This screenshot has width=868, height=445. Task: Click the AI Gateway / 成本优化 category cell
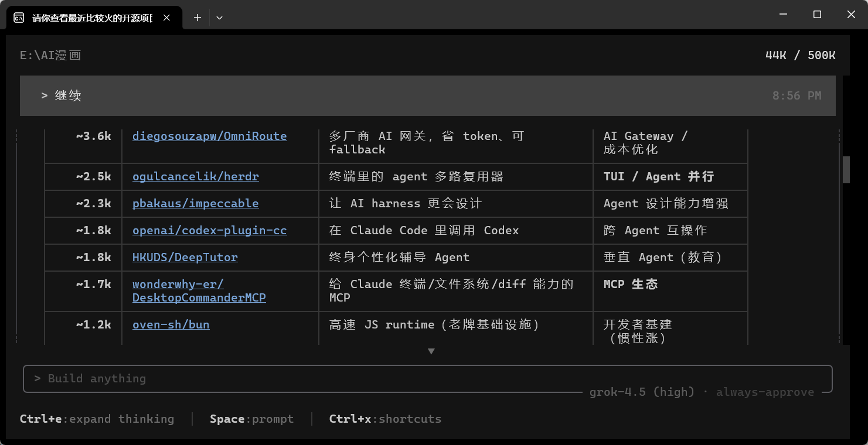pos(646,143)
